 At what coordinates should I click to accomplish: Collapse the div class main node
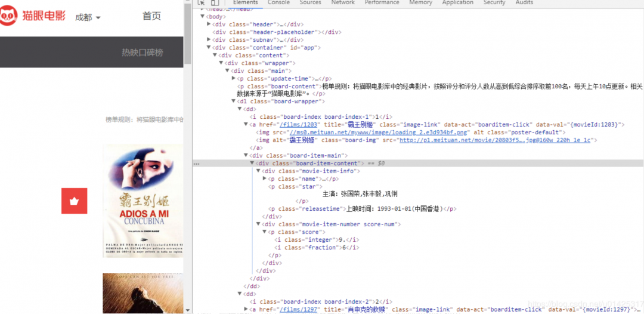click(227, 71)
